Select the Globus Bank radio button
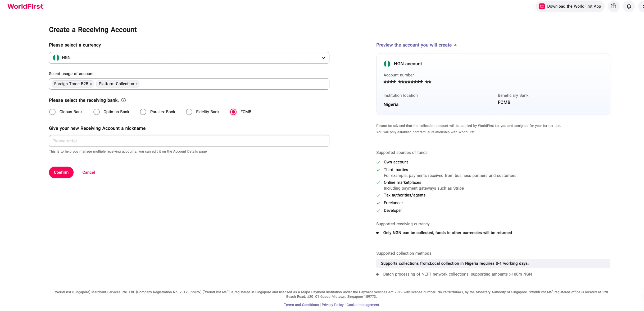The height and width of the screenshot is (311, 644). pyautogui.click(x=52, y=112)
